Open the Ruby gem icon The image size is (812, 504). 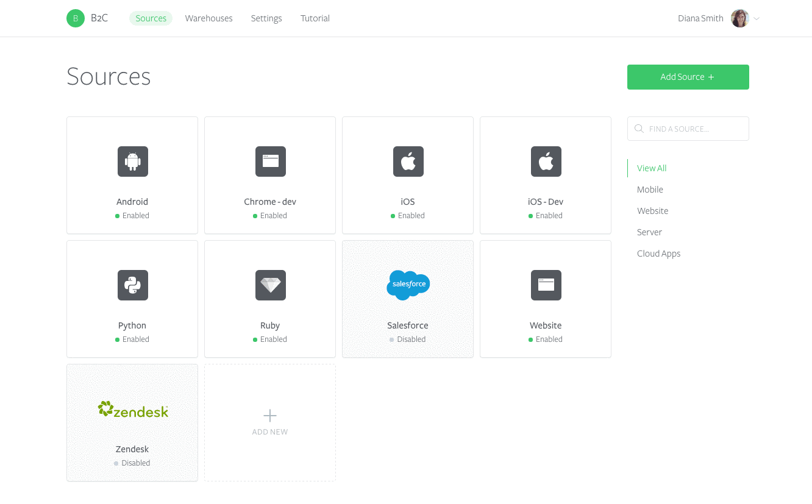tap(271, 285)
